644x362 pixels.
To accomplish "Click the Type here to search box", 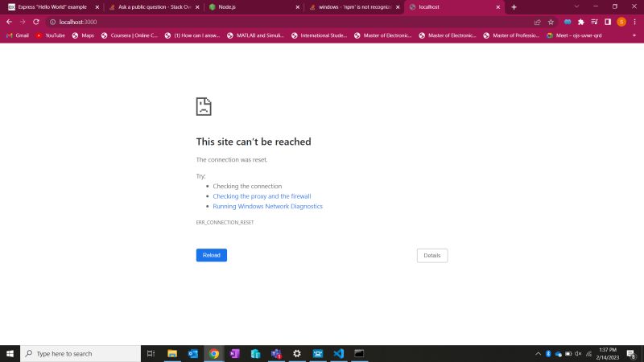I will [x=80, y=353].
